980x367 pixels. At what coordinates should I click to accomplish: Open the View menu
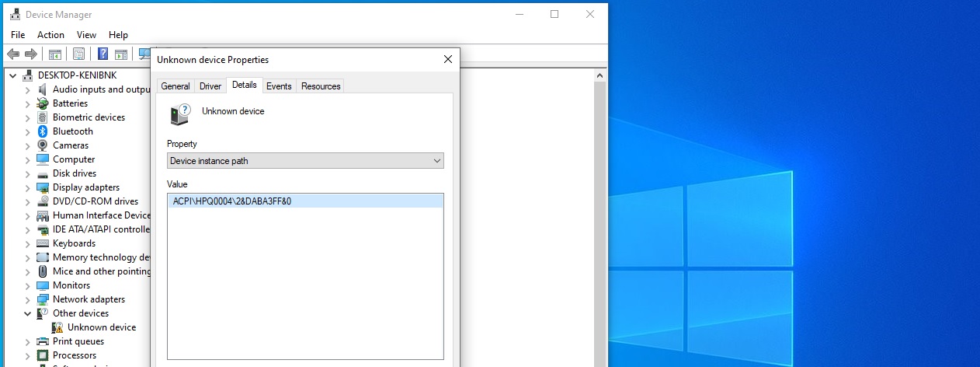tap(86, 35)
